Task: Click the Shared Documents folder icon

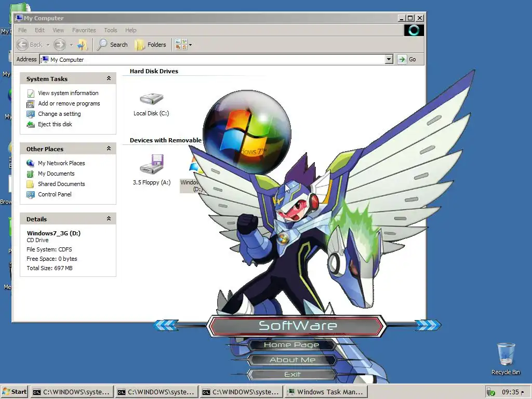Action: point(31,184)
